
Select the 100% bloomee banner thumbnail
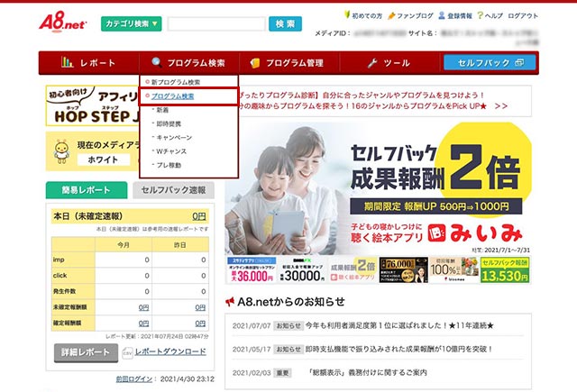click(x=454, y=270)
